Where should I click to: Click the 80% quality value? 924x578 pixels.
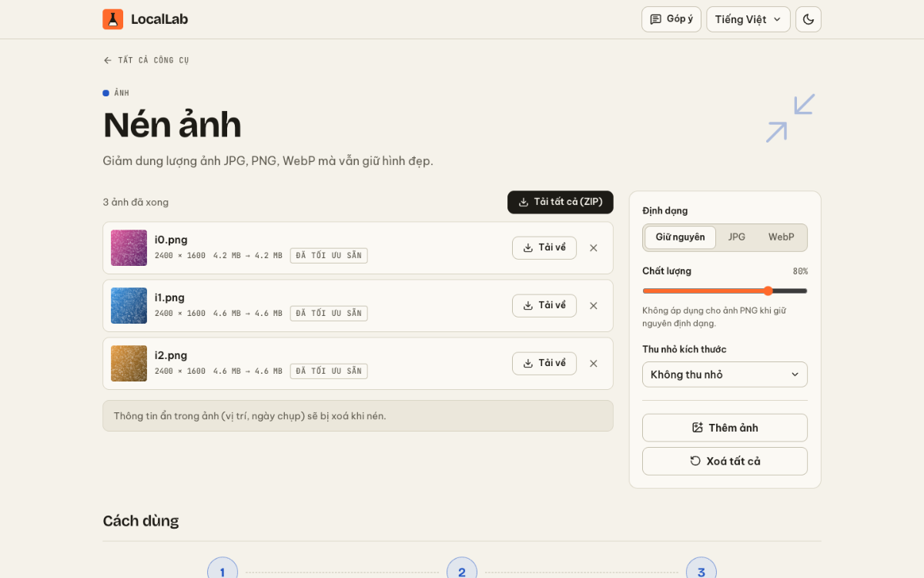800,271
